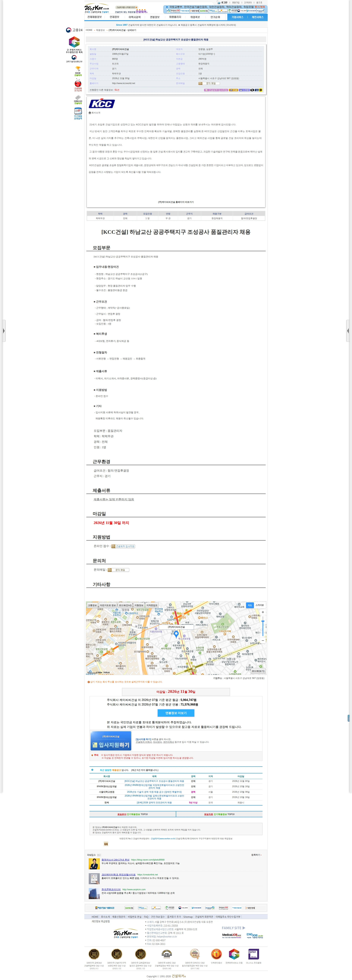Image resolution: width=352 pixels, height=980 pixels.
Task: Switch map to 스카이뷰 mode
Action: point(260,605)
